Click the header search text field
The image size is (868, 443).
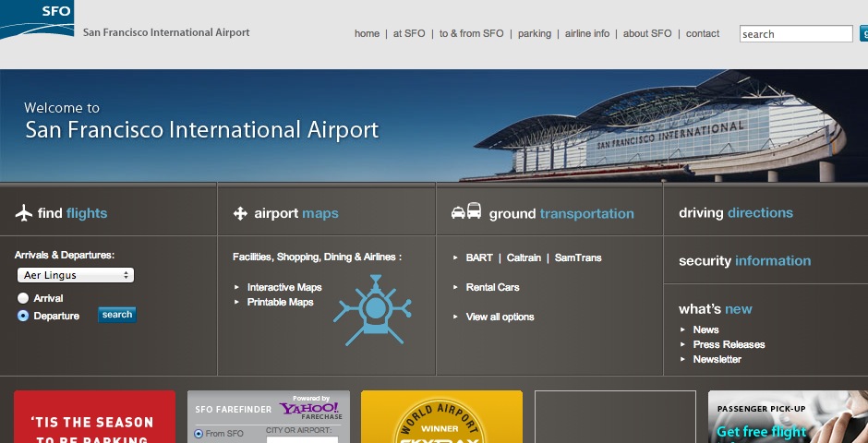796,34
